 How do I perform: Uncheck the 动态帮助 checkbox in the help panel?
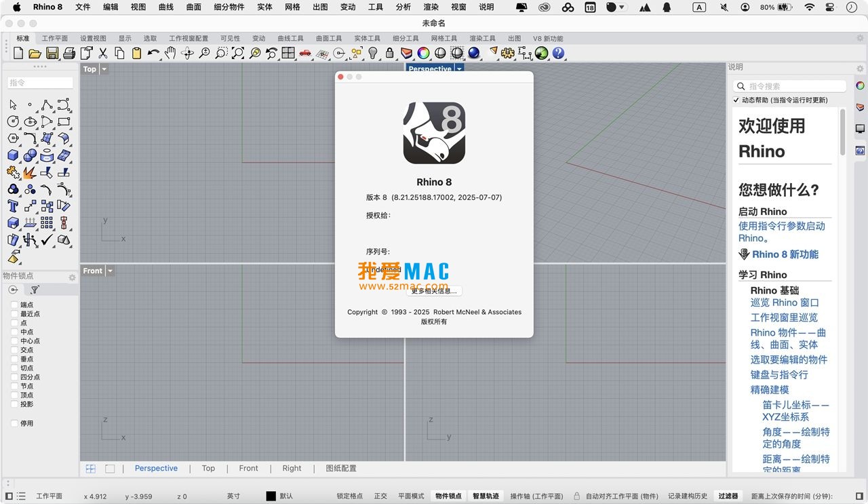click(x=736, y=100)
